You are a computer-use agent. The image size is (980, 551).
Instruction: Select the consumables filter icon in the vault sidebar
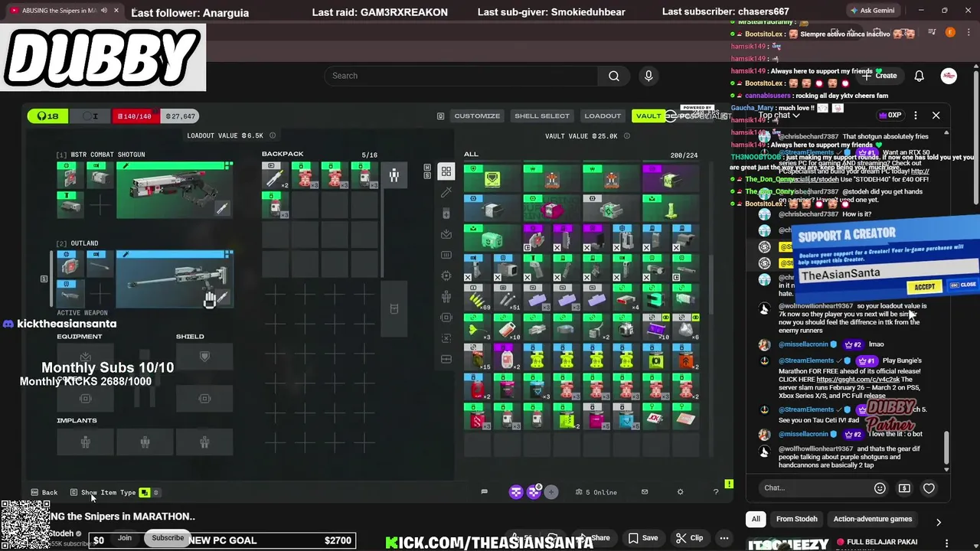pyautogui.click(x=446, y=214)
